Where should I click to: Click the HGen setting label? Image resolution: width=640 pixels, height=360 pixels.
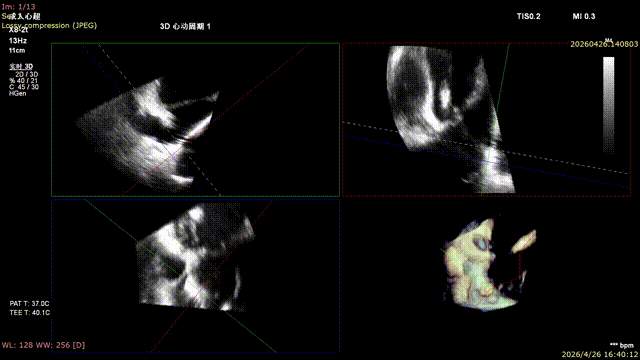click(18, 93)
